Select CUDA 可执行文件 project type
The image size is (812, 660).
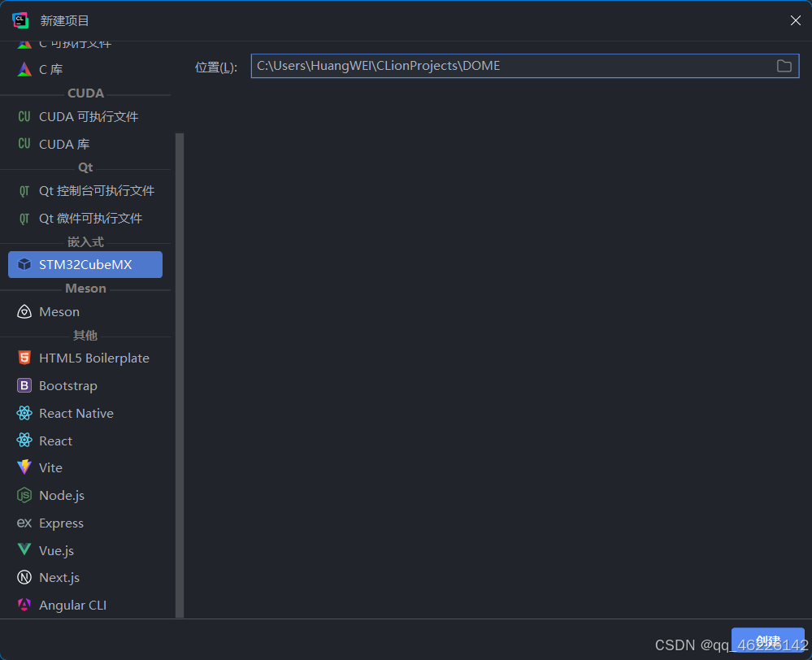[85, 116]
